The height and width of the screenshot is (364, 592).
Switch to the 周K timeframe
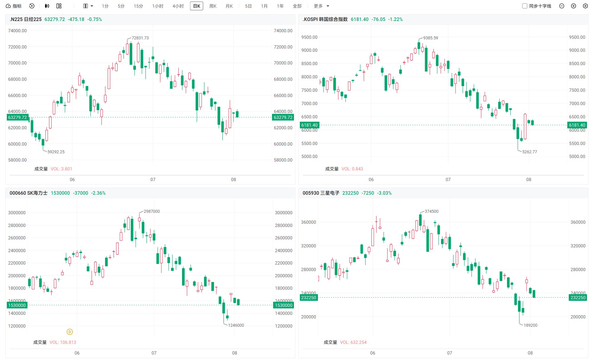click(x=213, y=6)
